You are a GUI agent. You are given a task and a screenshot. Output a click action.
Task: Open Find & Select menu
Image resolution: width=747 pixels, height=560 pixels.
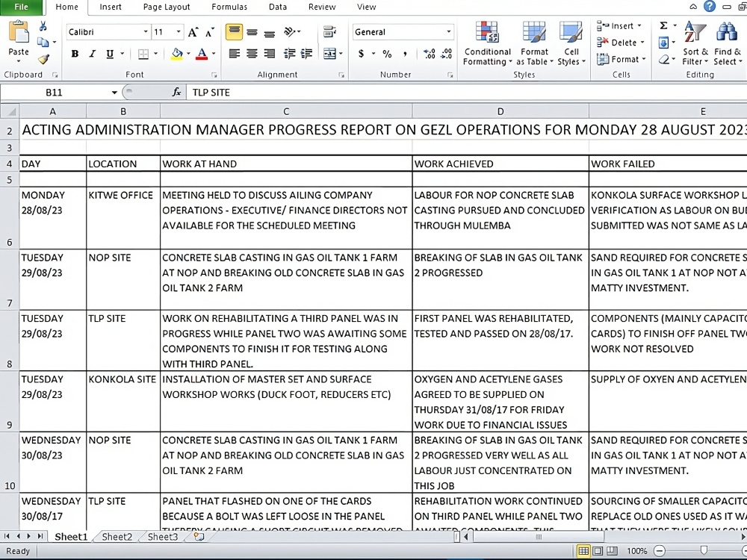(728, 43)
